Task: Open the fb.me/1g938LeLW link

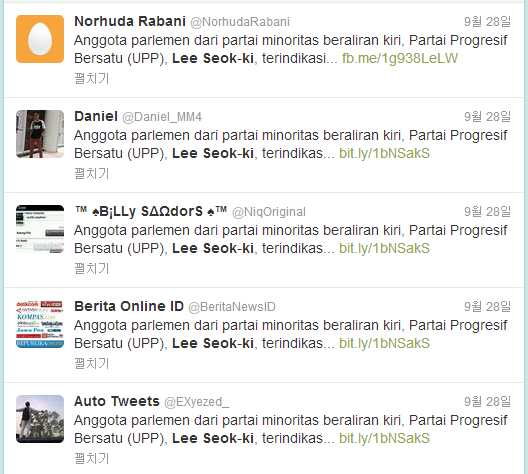Action: [x=400, y=58]
